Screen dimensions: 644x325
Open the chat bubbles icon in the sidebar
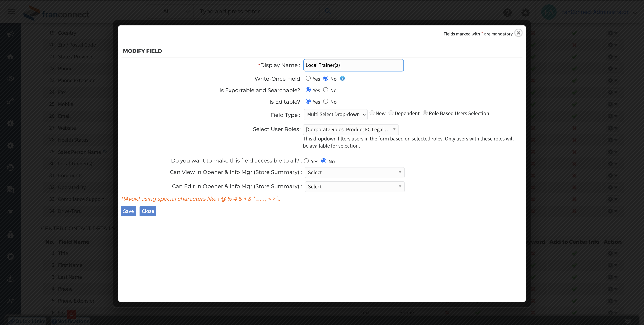tap(10, 190)
